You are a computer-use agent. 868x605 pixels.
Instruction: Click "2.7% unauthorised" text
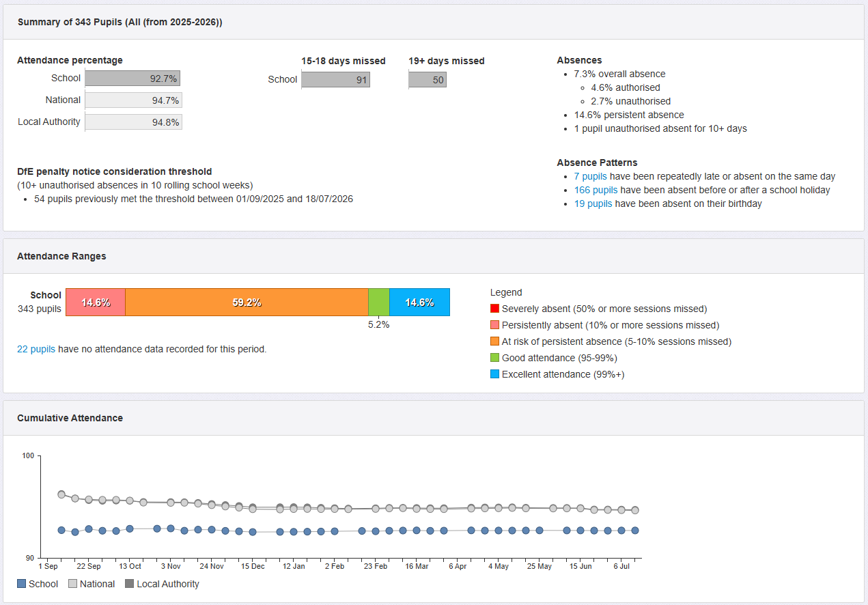631,101
